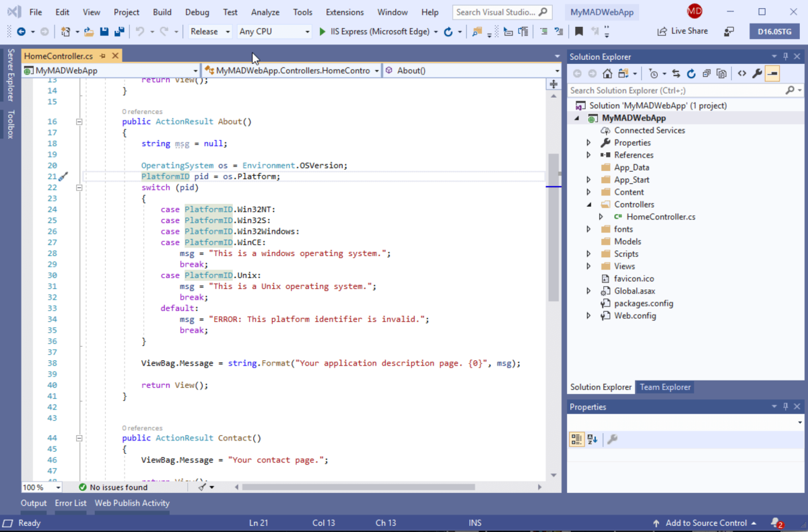The width and height of the screenshot is (808, 532).
Task: Click inside the Search Solution Explorer box
Action: (x=673, y=90)
